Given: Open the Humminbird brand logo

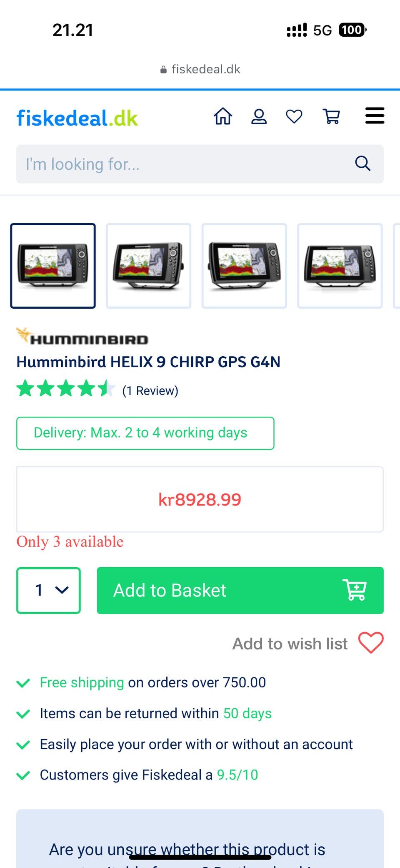Looking at the screenshot, I should point(82,336).
